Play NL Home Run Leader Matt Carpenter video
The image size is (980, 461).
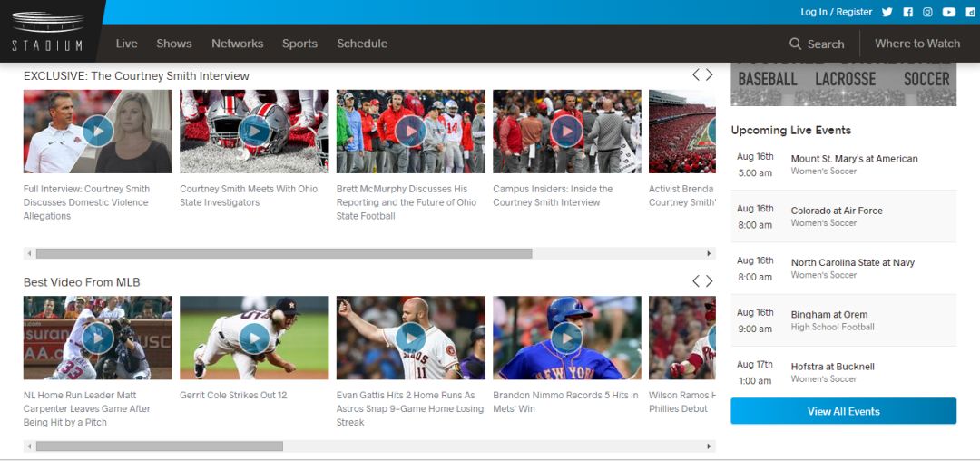(97, 338)
